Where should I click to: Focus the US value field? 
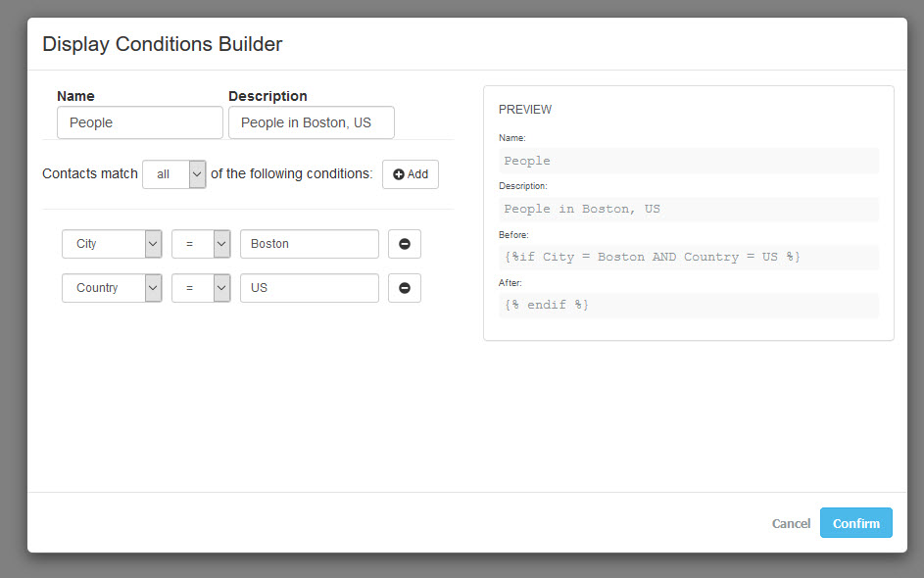coord(309,288)
